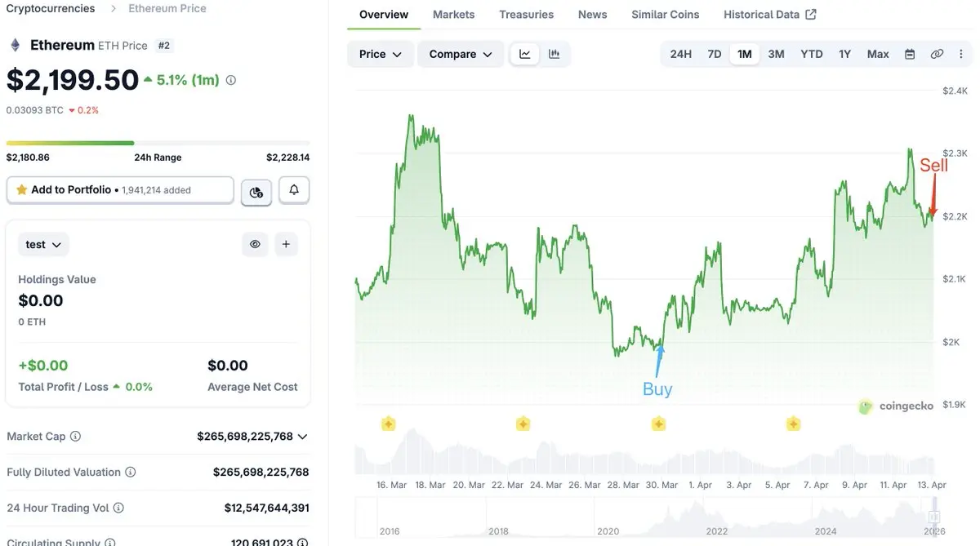Screen dimensions: 980x546
Task: Expand the test portfolio selector
Action: [x=44, y=244]
